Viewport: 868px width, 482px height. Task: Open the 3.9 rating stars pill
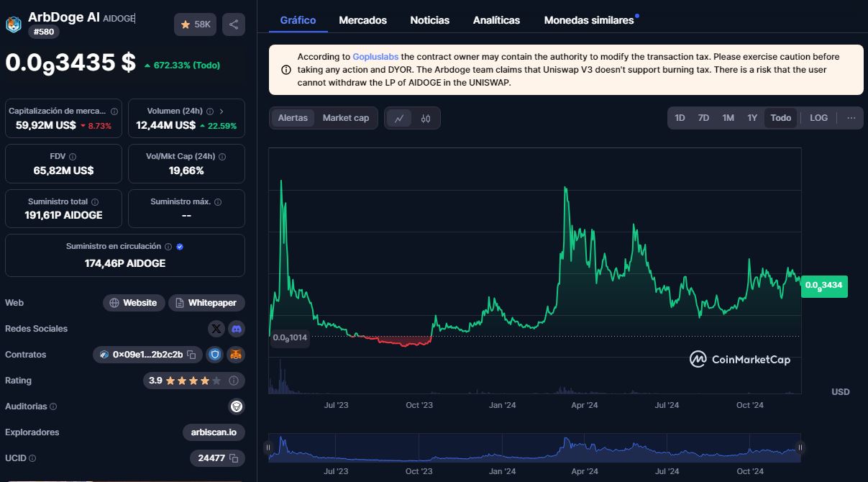pyautogui.click(x=194, y=381)
